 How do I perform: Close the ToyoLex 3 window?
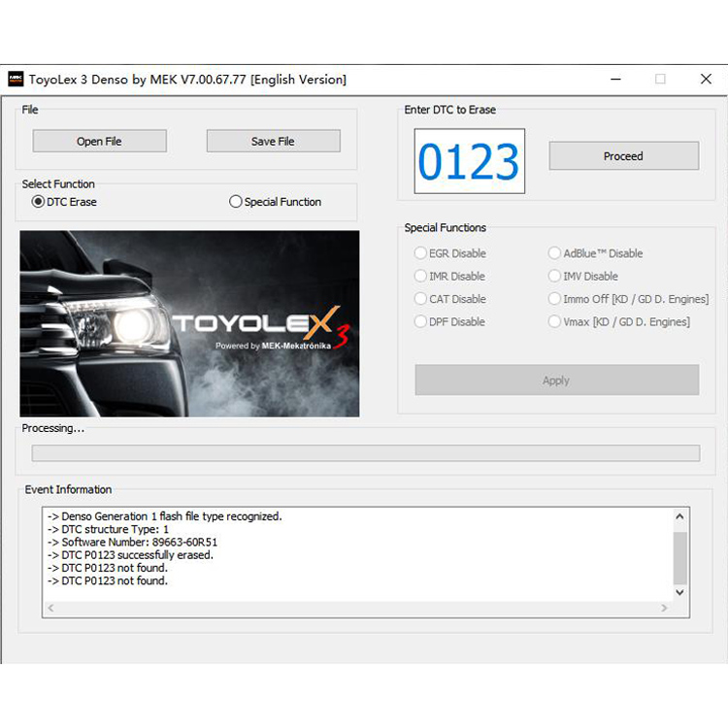coord(706,79)
